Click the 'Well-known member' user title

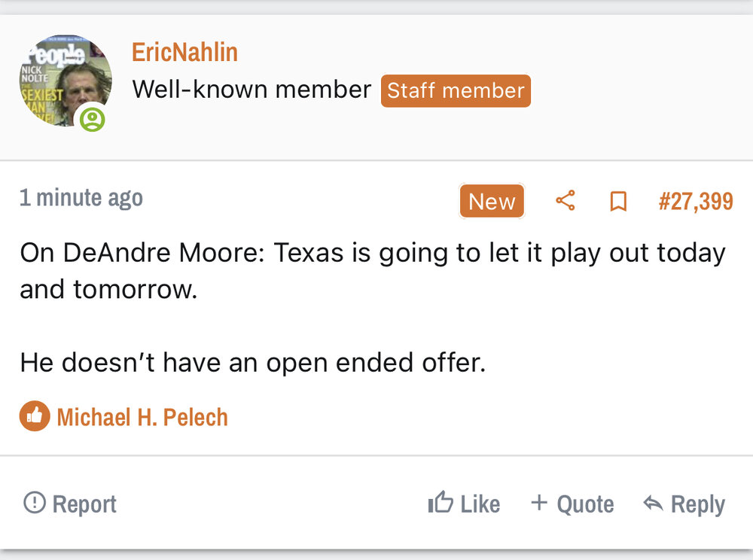pos(252,90)
